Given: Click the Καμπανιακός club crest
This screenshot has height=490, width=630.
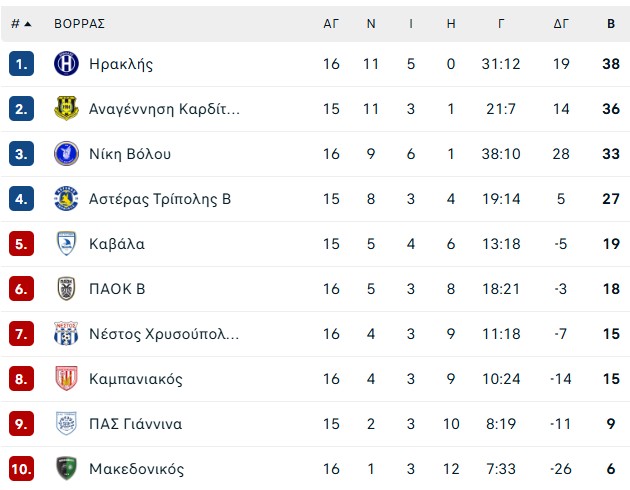Looking at the screenshot, I should pyautogui.click(x=66, y=379).
